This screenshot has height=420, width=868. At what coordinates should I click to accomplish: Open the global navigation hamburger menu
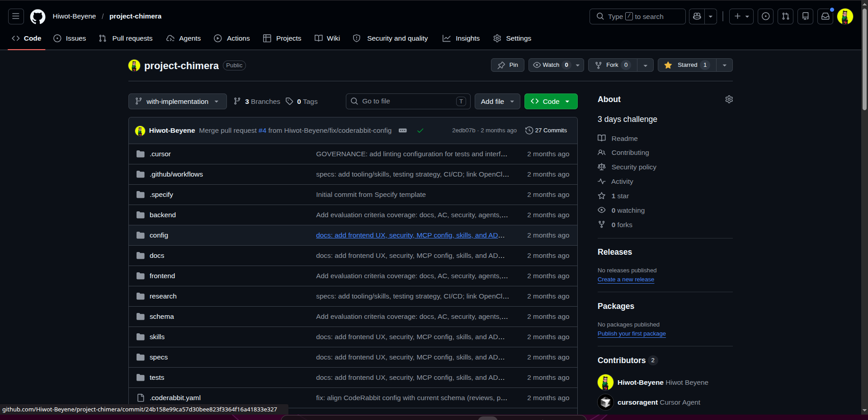pyautogui.click(x=16, y=16)
